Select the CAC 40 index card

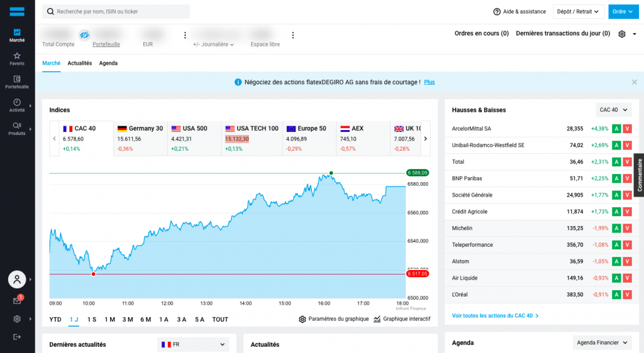coord(86,138)
